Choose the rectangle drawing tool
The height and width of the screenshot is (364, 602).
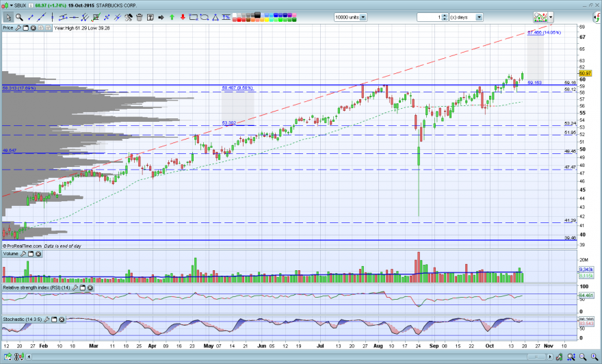[194, 17]
